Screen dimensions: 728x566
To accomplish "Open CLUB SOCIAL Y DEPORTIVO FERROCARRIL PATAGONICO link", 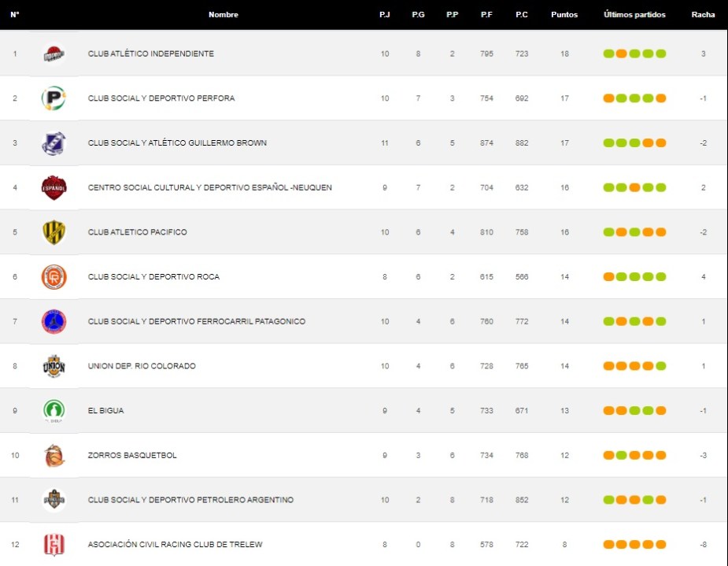I will (197, 322).
